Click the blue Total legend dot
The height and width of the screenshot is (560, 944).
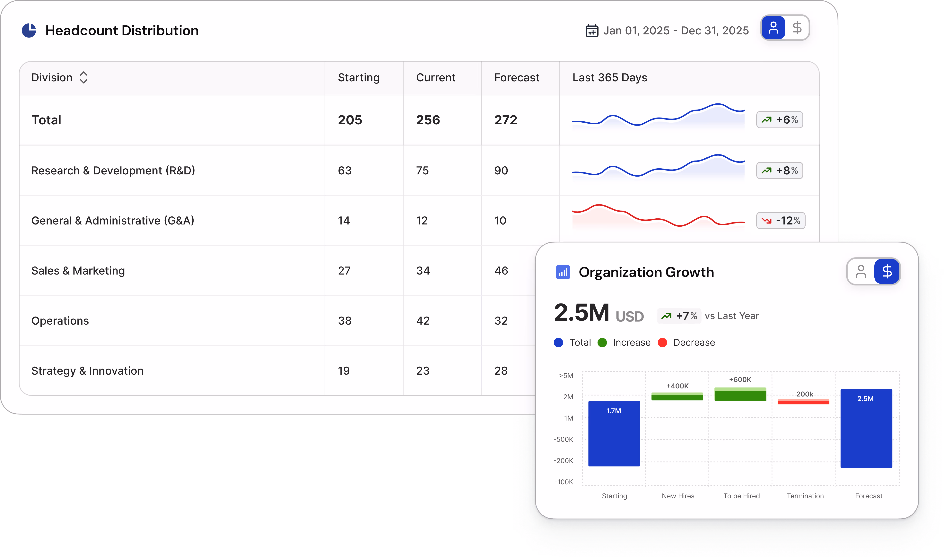click(x=558, y=343)
